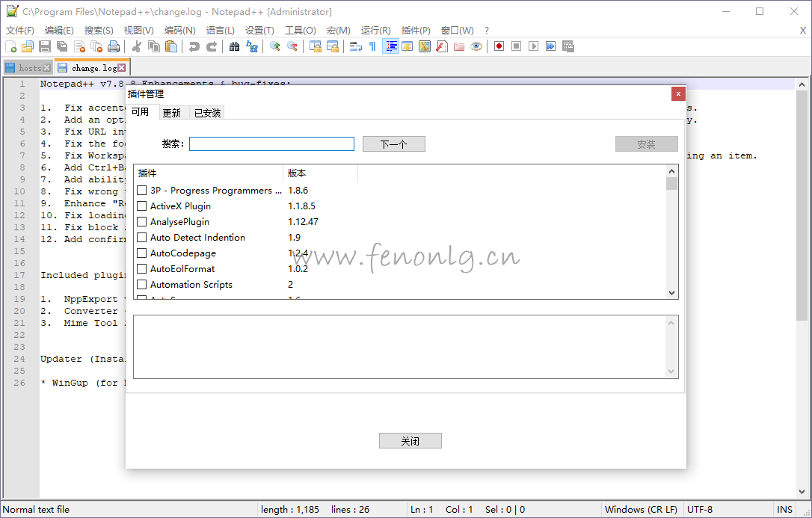
Task: Toggle the Word Wrap icon
Action: [356, 46]
